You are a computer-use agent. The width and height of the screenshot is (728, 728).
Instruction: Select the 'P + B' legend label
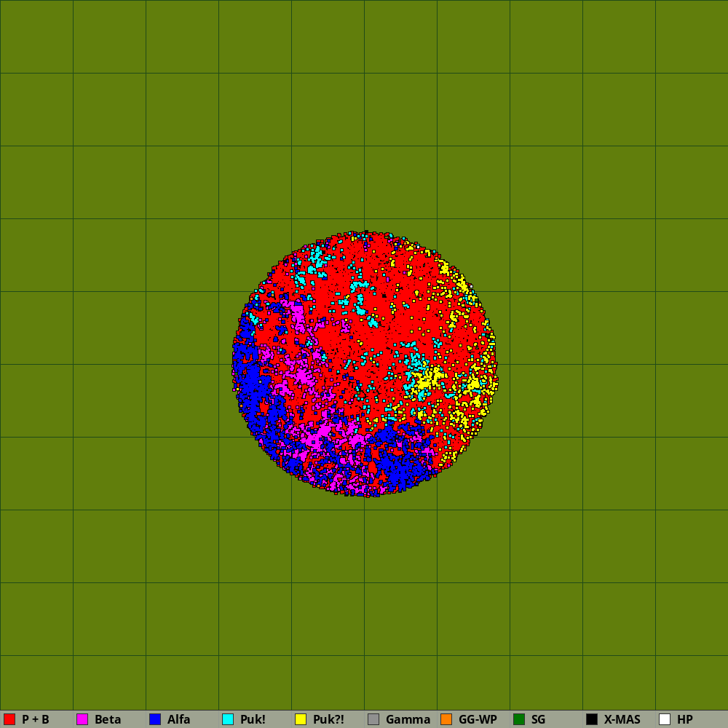pos(35,719)
